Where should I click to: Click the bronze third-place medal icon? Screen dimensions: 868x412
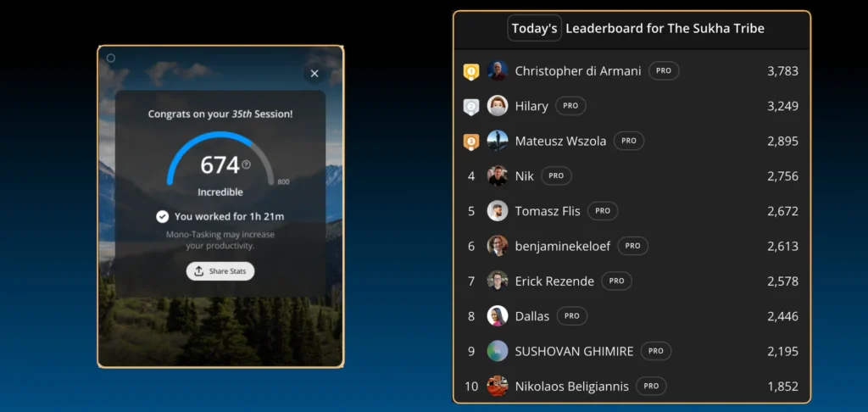click(471, 142)
